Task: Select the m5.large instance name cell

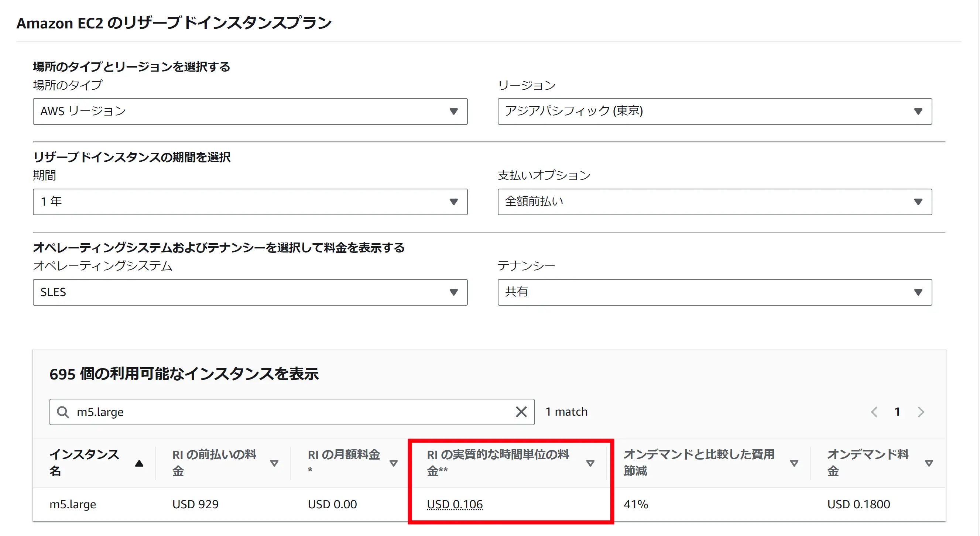Action: [x=73, y=504]
